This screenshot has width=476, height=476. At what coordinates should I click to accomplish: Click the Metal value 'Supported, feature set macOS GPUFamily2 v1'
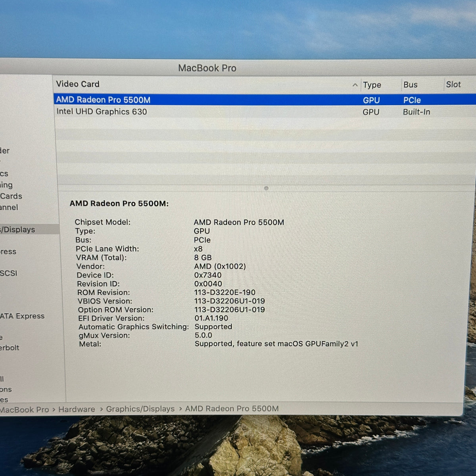point(276,344)
